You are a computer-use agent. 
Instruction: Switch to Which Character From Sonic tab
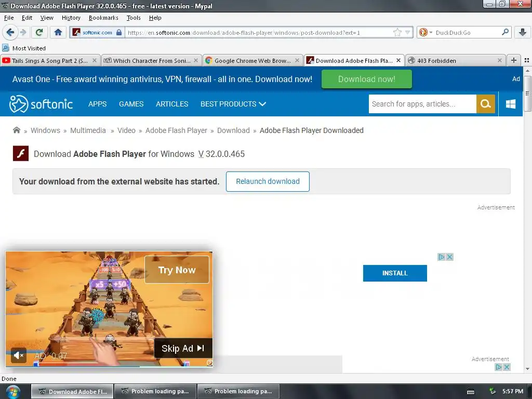(x=151, y=60)
